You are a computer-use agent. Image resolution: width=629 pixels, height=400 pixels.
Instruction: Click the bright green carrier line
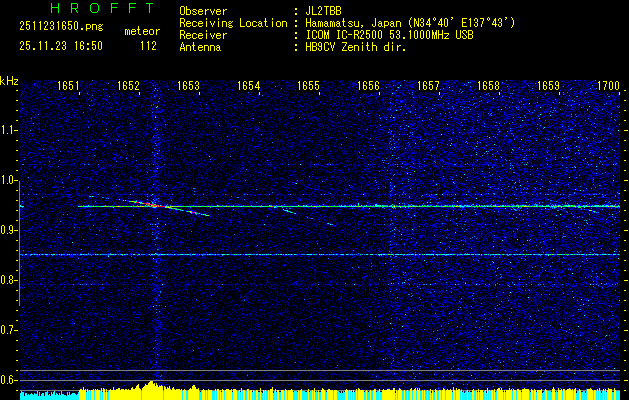tap(400, 206)
